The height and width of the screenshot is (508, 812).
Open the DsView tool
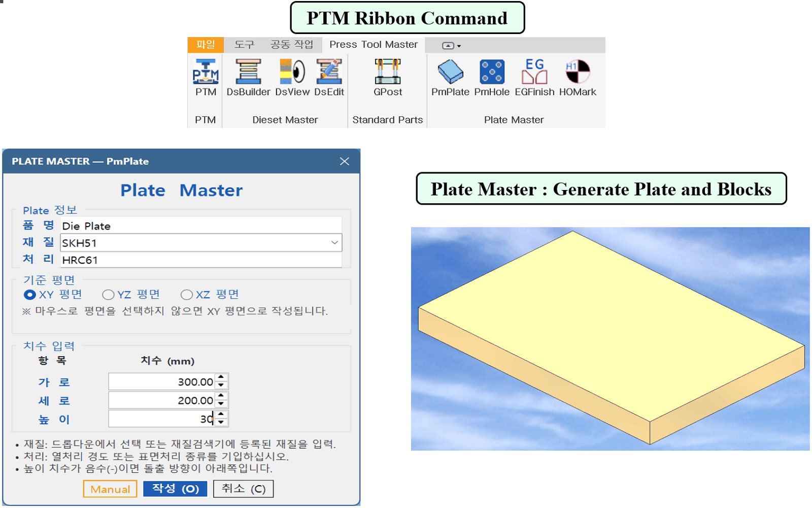click(x=292, y=78)
